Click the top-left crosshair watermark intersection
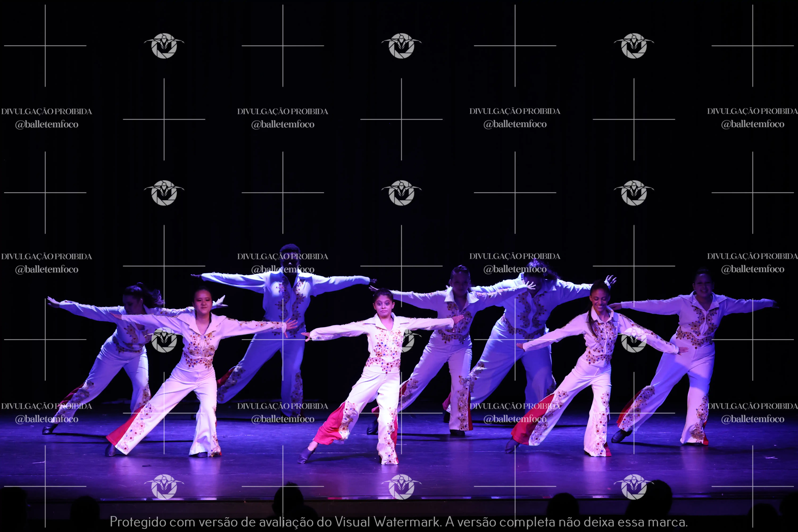The width and height of the screenshot is (798, 532). 45,46
